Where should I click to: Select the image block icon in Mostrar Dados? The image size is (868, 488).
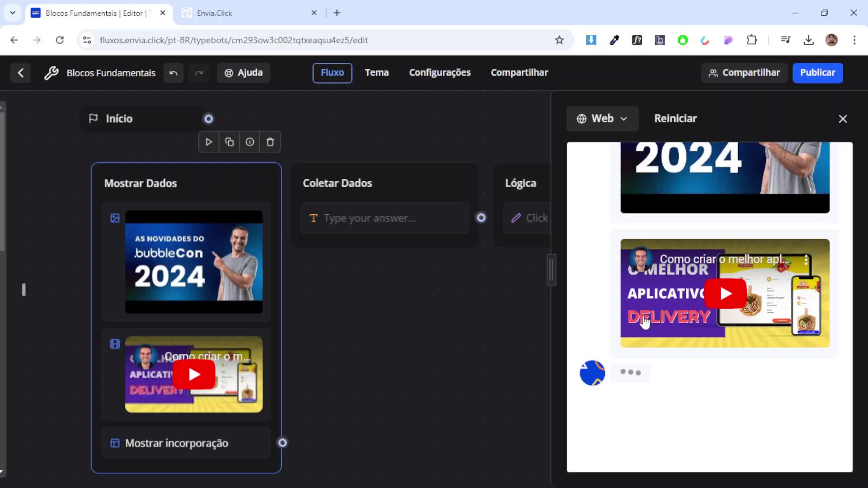[115, 218]
